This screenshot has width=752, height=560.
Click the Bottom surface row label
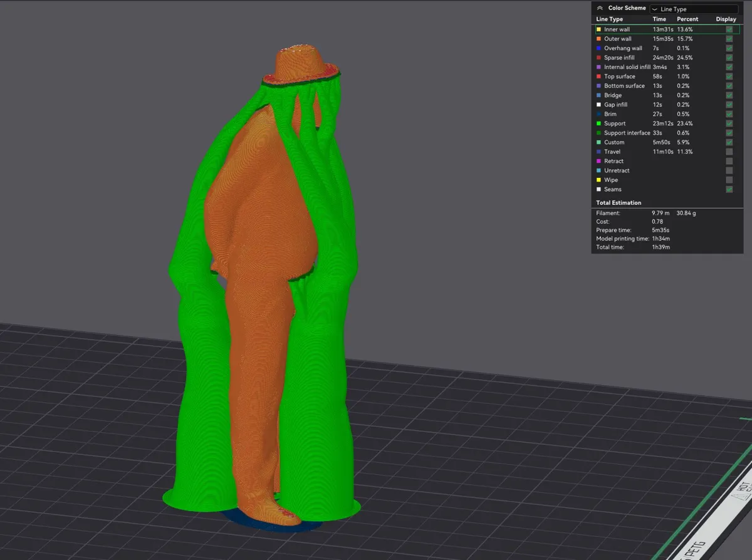pos(624,86)
